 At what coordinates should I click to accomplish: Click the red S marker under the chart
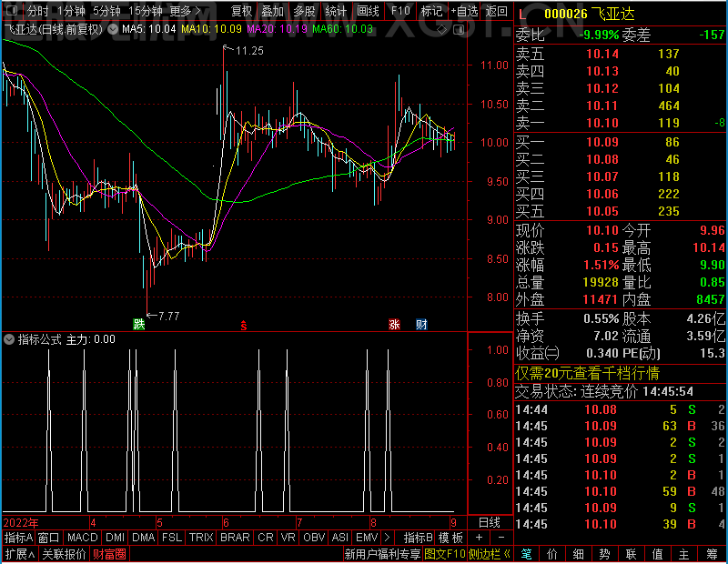click(244, 326)
